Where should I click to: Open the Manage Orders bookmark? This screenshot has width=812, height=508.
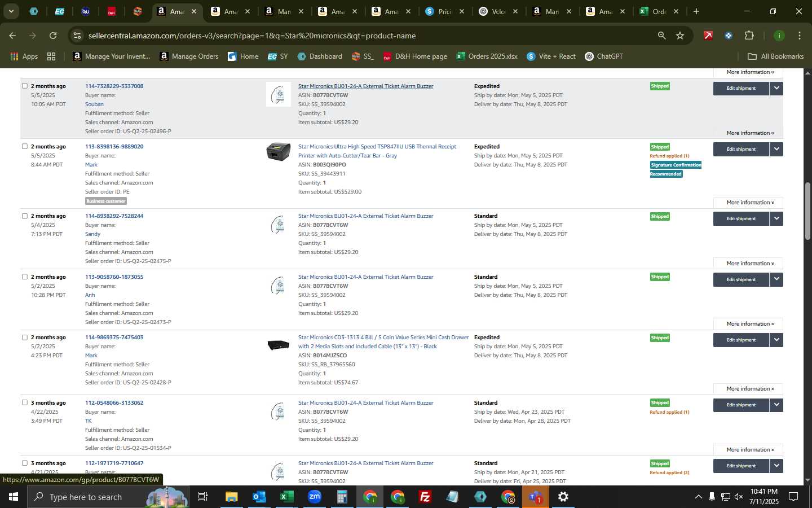[x=189, y=56]
